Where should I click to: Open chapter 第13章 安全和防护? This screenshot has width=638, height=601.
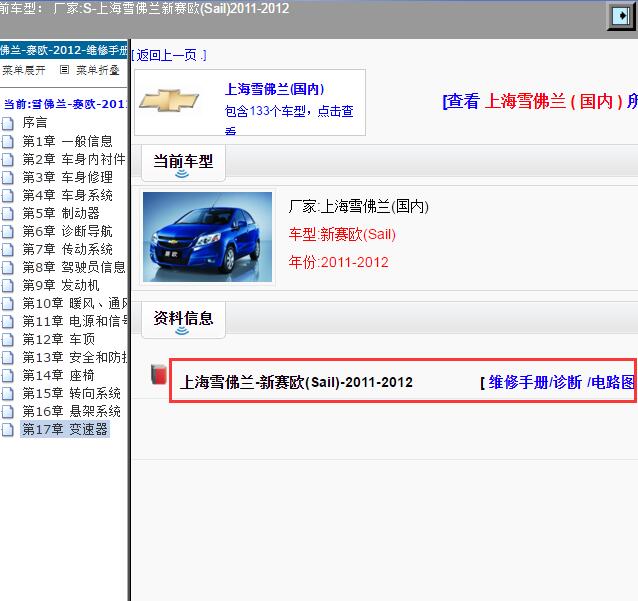pyautogui.click(x=75, y=357)
